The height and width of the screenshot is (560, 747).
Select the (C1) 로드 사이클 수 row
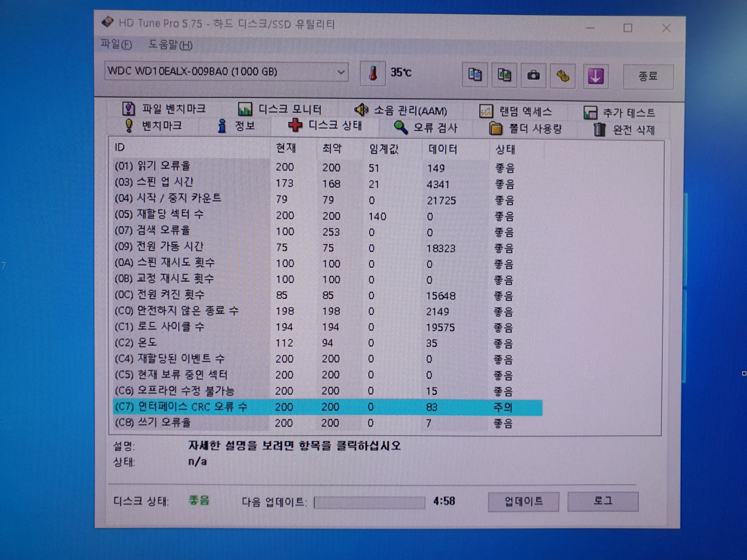click(x=328, y=327)
